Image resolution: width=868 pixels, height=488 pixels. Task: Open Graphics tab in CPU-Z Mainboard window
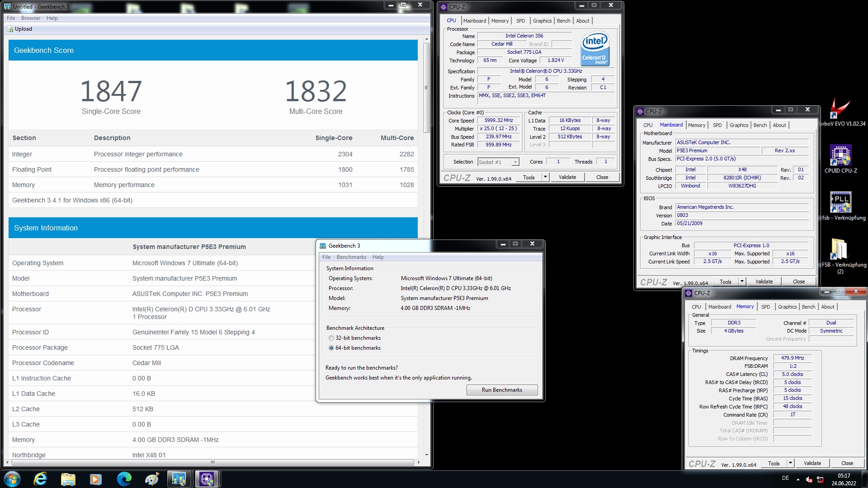tap(739, 125)
